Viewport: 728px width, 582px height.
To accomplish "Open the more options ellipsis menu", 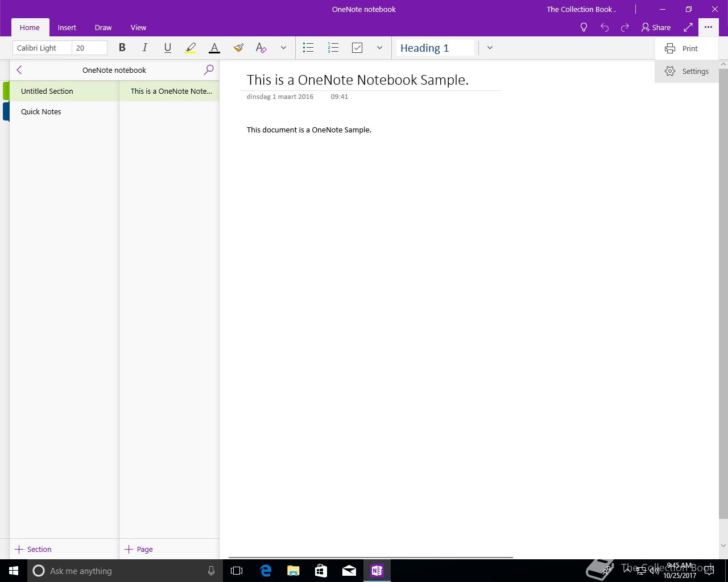I will (708, 27).
